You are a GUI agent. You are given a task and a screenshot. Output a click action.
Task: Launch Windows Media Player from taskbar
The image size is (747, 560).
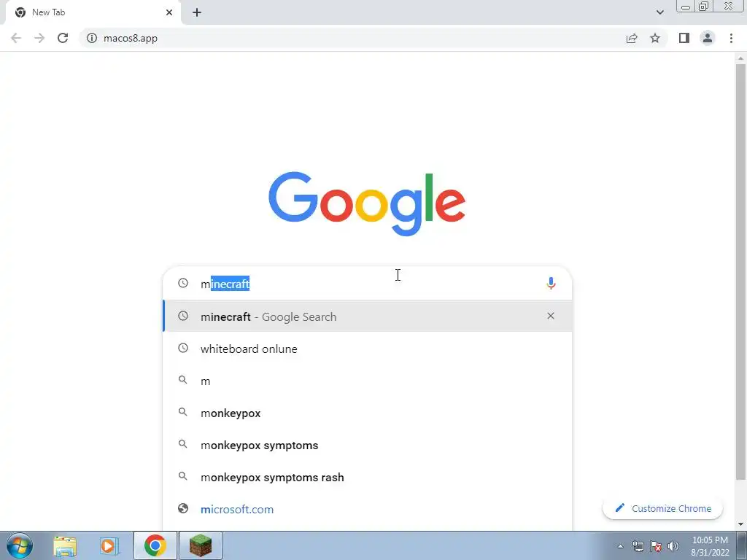click(x=109, y=545)
